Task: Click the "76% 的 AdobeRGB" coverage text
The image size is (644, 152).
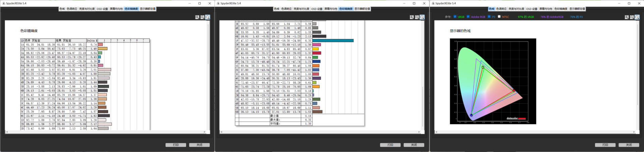Action: pos(552,17)
